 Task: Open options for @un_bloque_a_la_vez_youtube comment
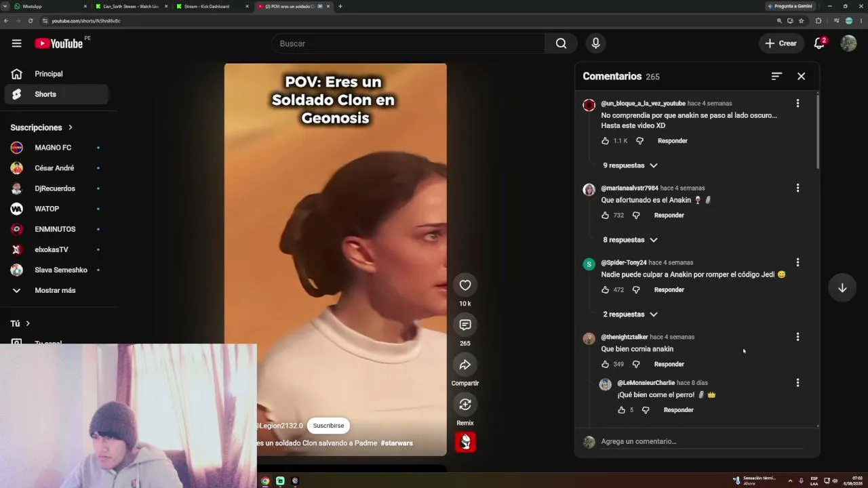click(797, 104)
